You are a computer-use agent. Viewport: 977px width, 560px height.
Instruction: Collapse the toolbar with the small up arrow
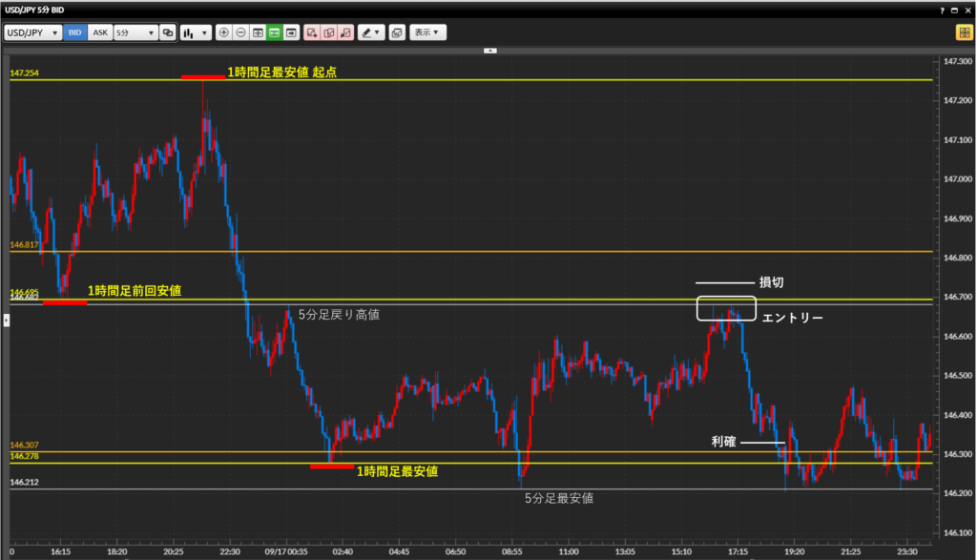[x=489, y=49]
